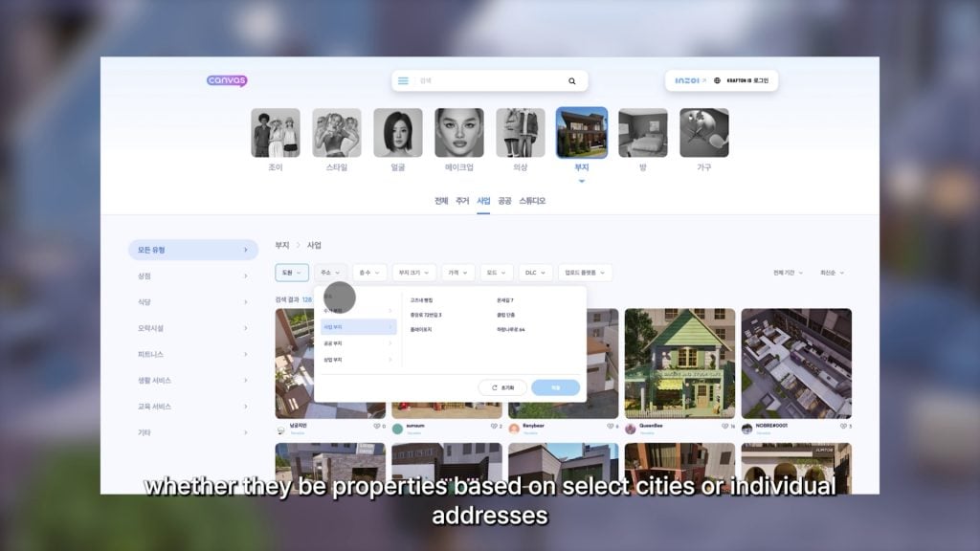Switch to the 스튜디오 studio tab
Screen dimensions: 980x551
(532, 201)
